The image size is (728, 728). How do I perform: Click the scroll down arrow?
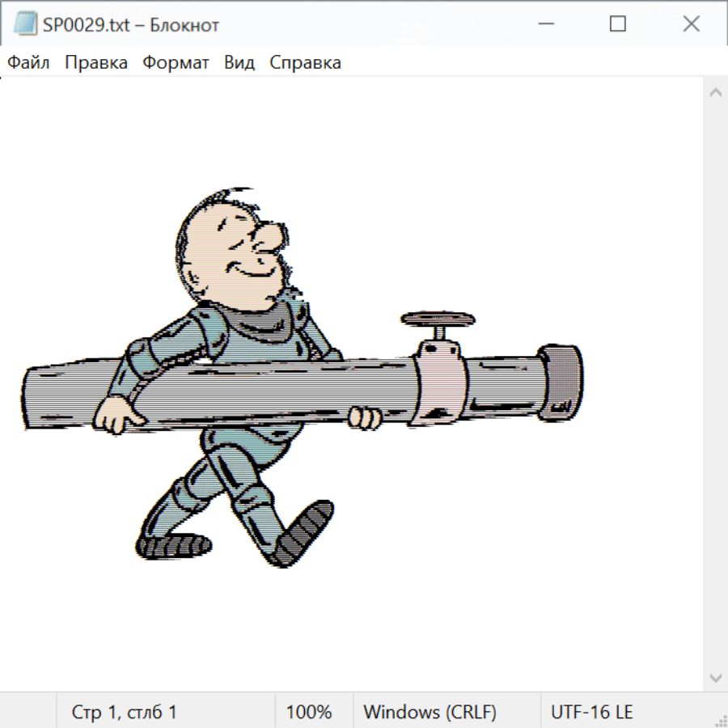pyautogui.click(x=715, y=678)
